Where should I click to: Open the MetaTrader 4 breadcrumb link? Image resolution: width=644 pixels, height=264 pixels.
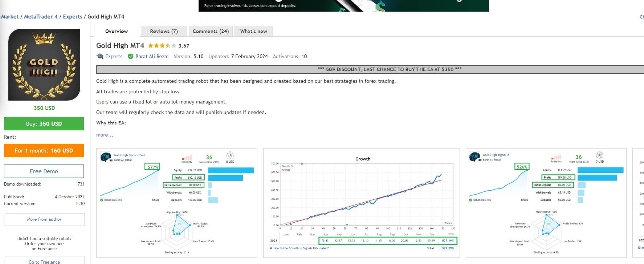41,17
